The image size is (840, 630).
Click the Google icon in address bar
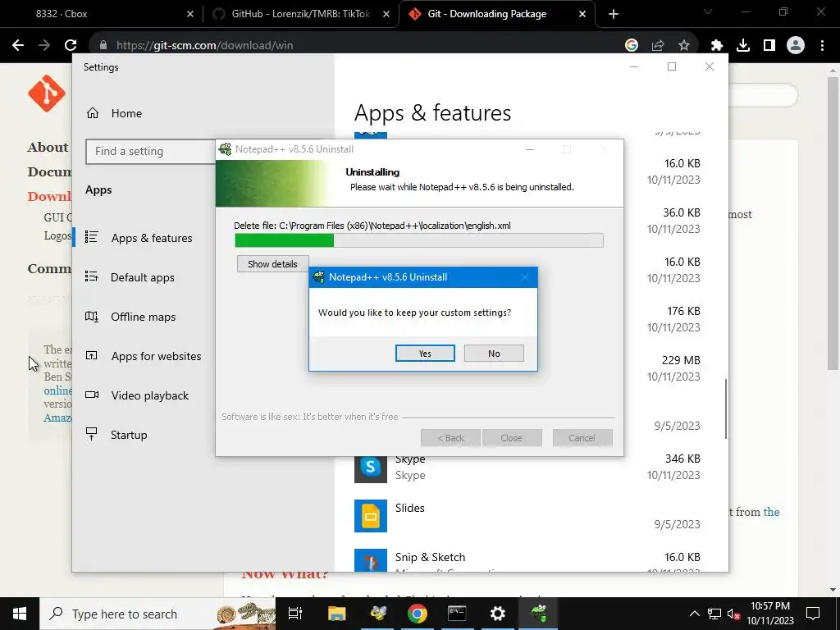[x=632, y=46]
